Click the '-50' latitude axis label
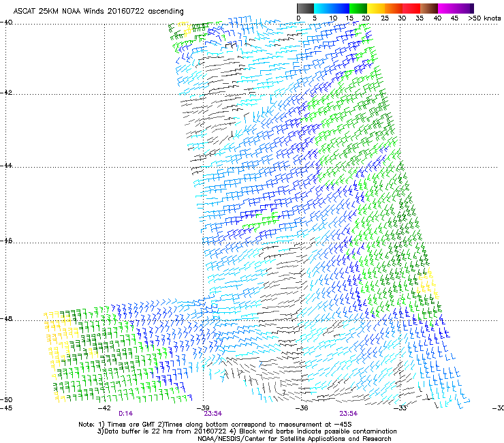The image size is (504, 443). 6,399
